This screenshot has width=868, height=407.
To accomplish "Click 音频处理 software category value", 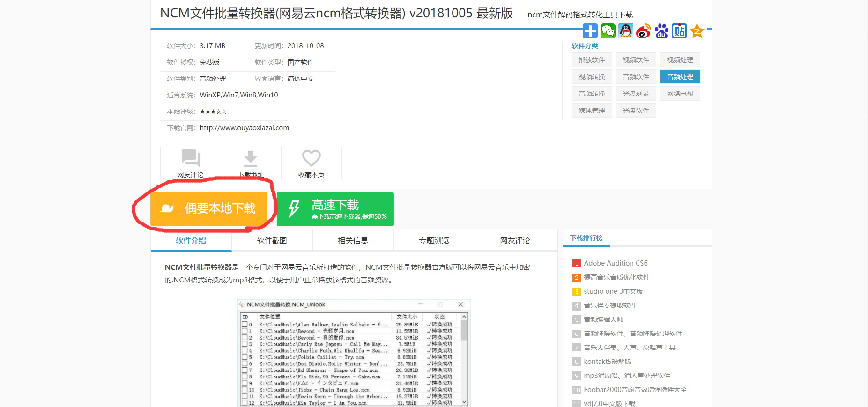I will (x=213, y=79).
